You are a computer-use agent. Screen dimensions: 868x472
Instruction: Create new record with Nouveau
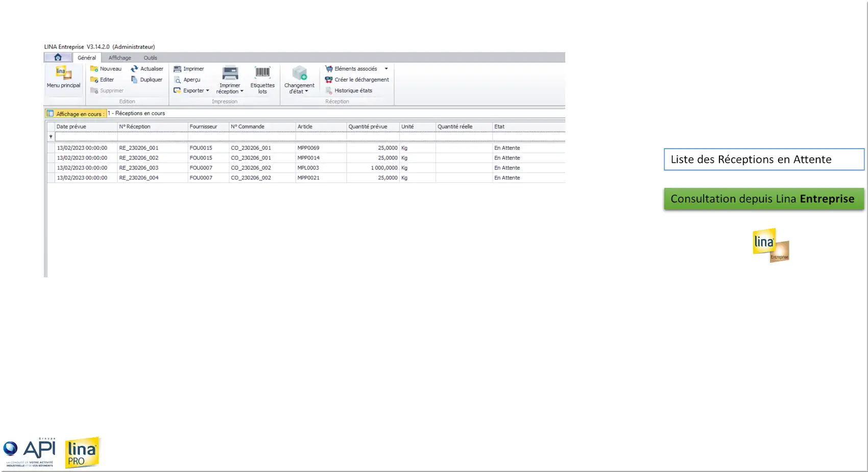pyautogui.click(x=106, y=68)
